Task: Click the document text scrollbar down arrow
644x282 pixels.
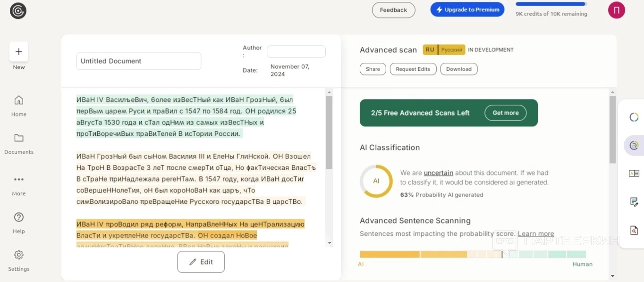Action: pos(329,243)
